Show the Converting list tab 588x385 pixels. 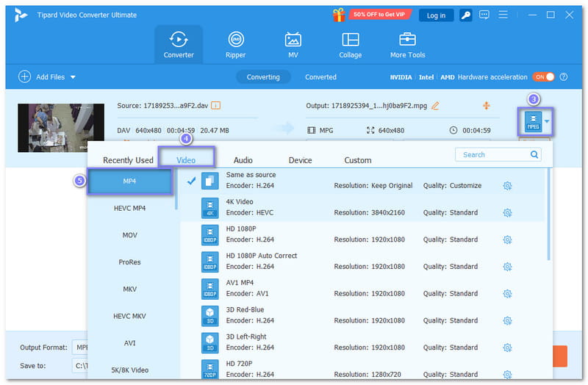click(x=263, y=77)
